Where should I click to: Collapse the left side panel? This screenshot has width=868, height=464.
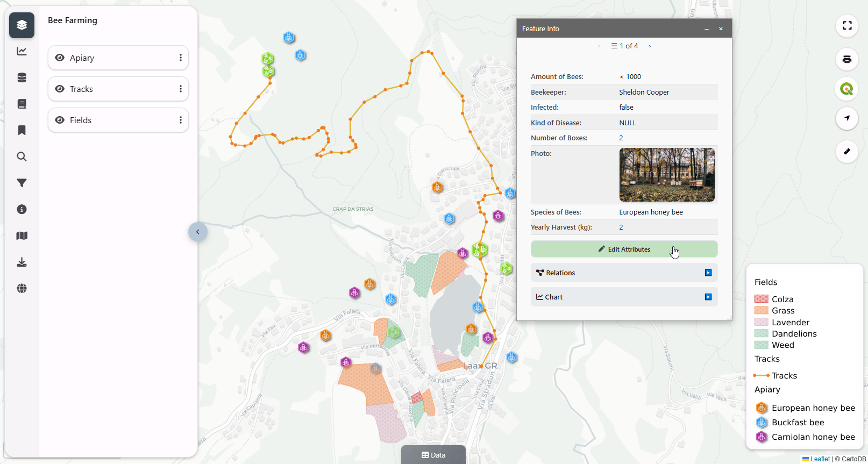pyautogui.click(x=197, y=232)
